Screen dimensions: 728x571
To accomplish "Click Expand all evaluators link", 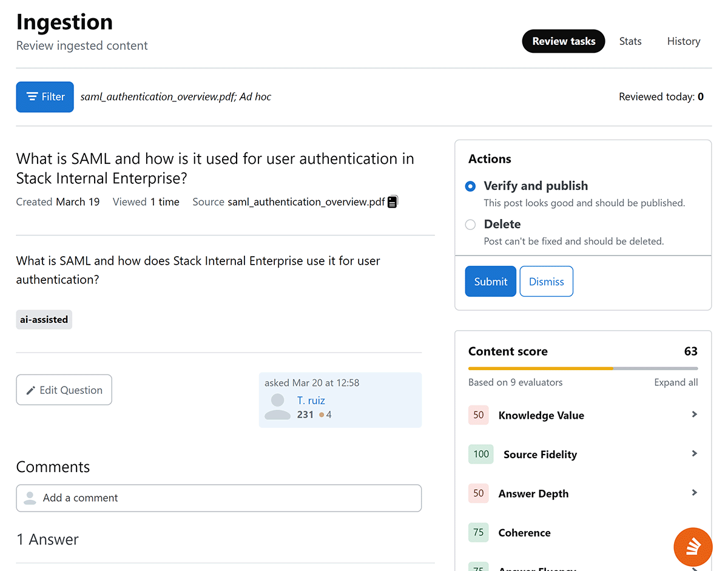I will (x=675, y=382).
